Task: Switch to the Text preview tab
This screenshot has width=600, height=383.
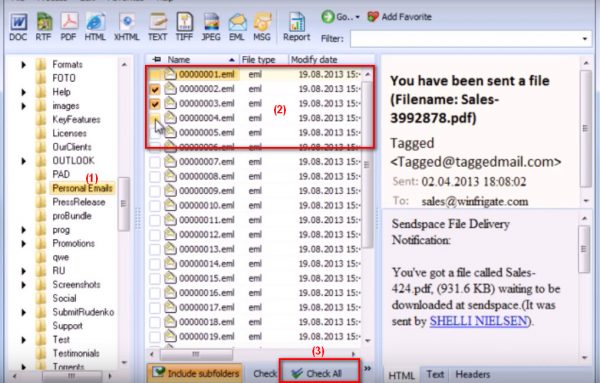Action: point(435,375)
